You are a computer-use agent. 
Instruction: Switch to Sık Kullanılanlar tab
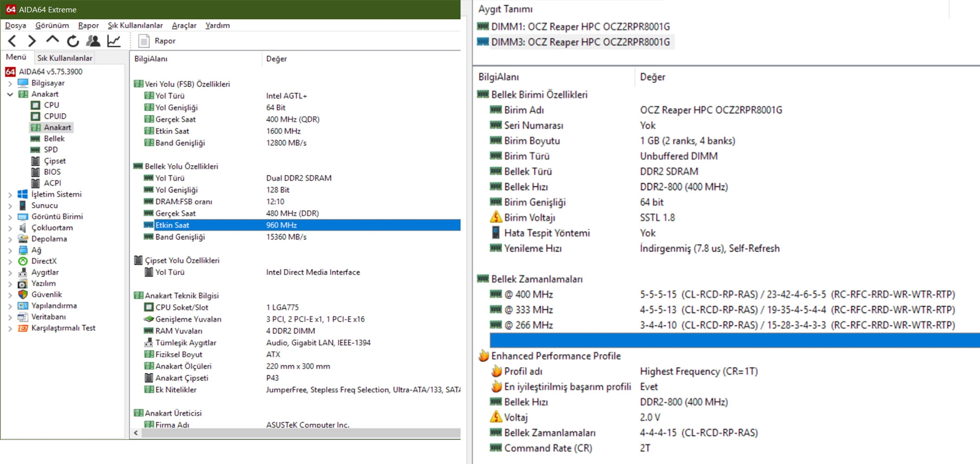pyautogui.click(x=64, y=58)
